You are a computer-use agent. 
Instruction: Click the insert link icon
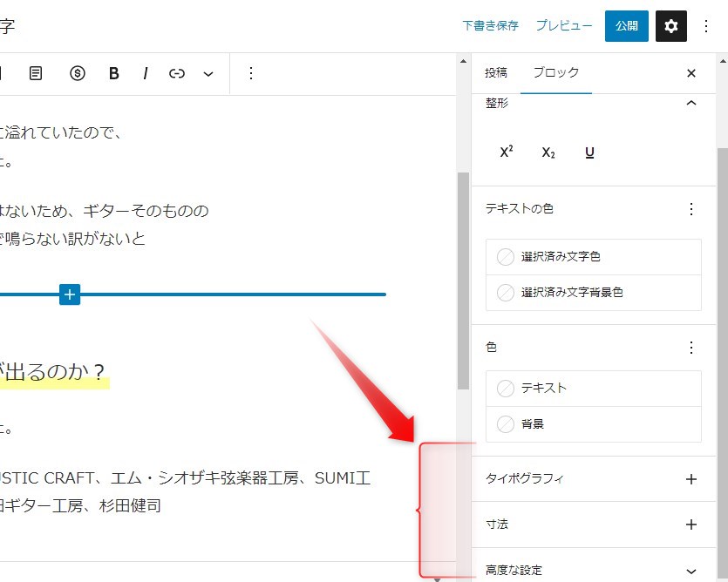pyautogui.click(x=177, y=74)
